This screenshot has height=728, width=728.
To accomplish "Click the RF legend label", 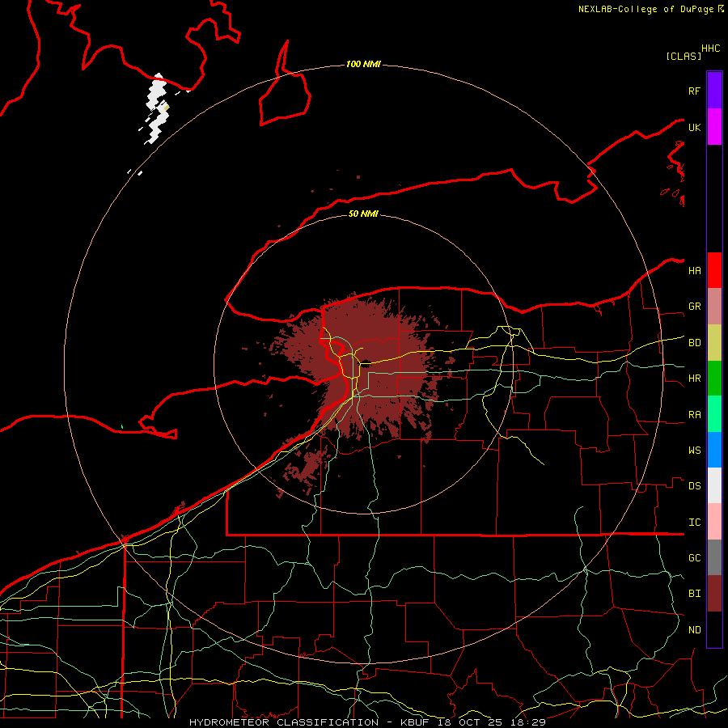I will pyautogui.click(x=694, y=91).
